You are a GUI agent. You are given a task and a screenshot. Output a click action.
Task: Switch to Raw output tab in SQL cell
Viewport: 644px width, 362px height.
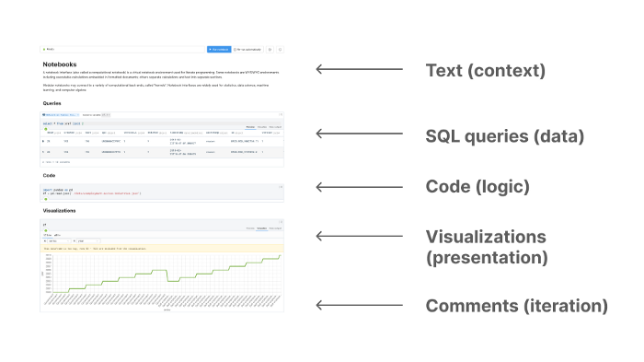click(x=275, y=127)
